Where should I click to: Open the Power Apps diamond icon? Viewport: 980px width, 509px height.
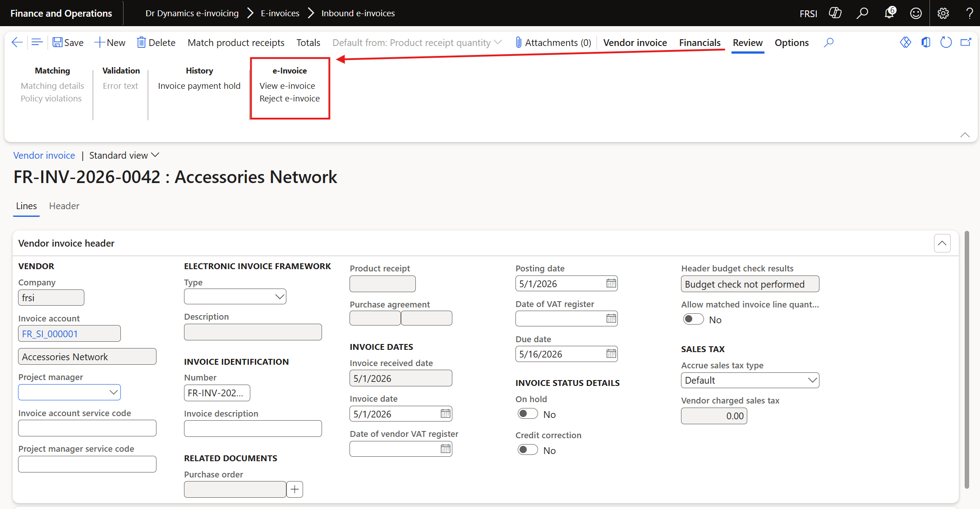(905, 42)
